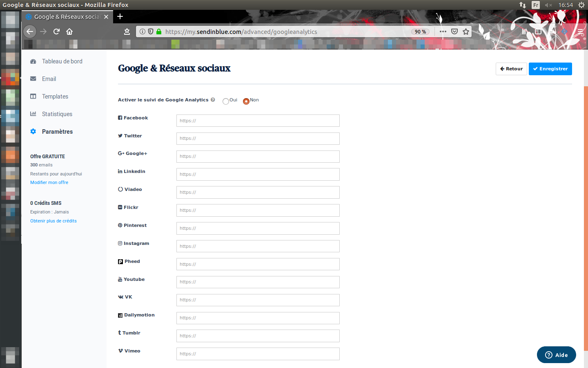Focus the VK URL field
The width and height of the screenshot is (588, 368).
(258, 300)
